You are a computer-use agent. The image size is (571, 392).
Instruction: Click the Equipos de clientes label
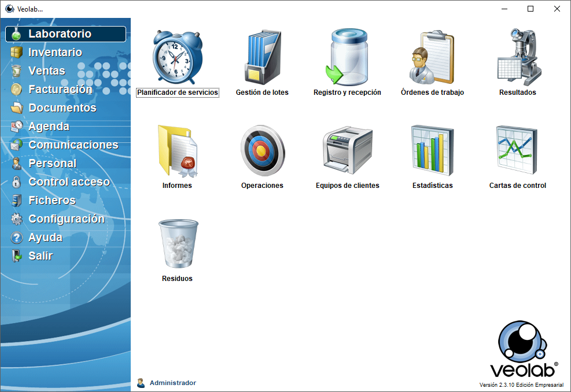click(348, 186)
